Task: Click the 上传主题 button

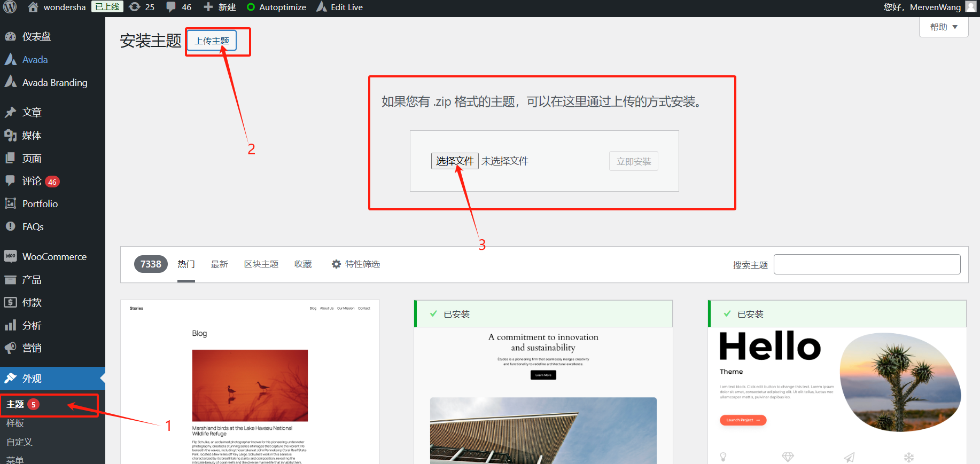Action: click(x=212, y=41)
